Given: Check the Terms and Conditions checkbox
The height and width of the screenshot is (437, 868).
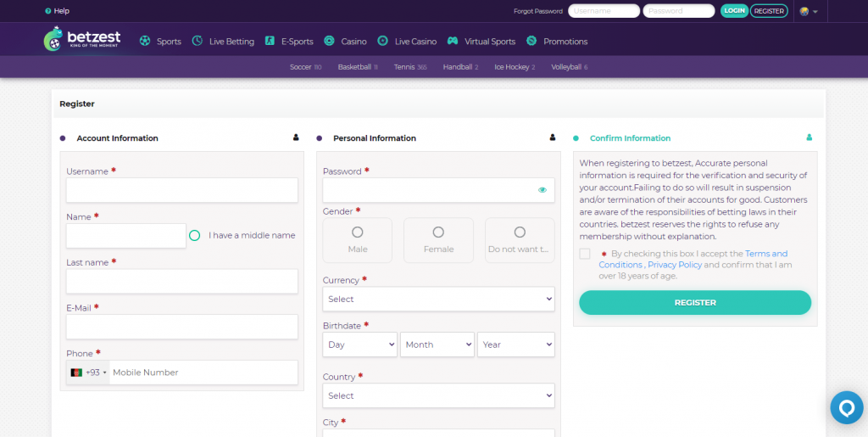Looking at the screenshot, I should point(585,254).
